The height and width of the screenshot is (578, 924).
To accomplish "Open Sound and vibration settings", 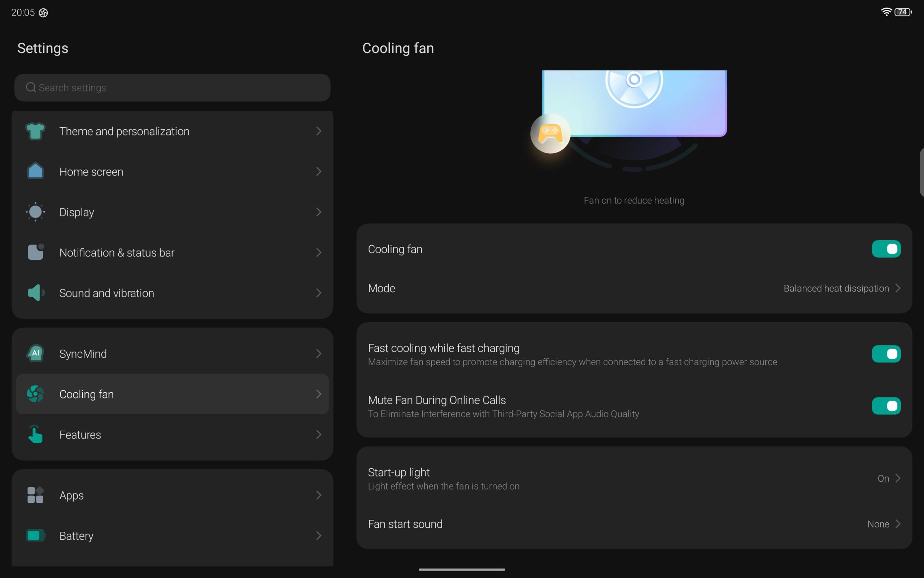I will click(172, 293).
